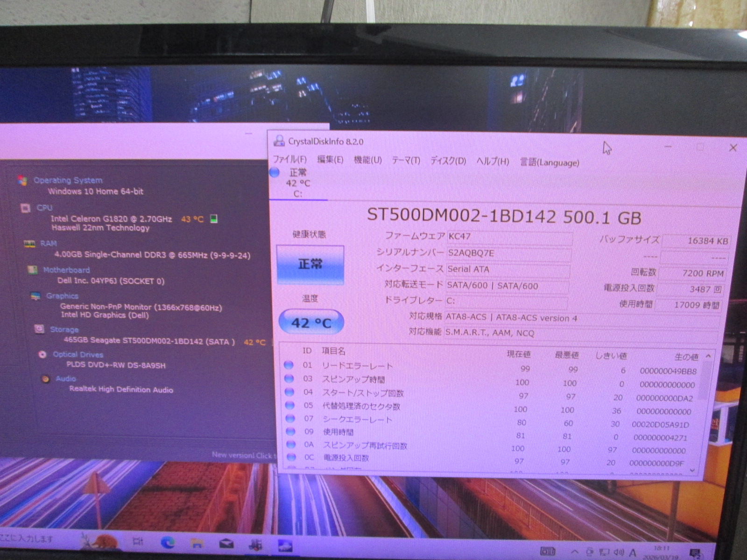Show hidden system tray icons chevron

(575, 552)
